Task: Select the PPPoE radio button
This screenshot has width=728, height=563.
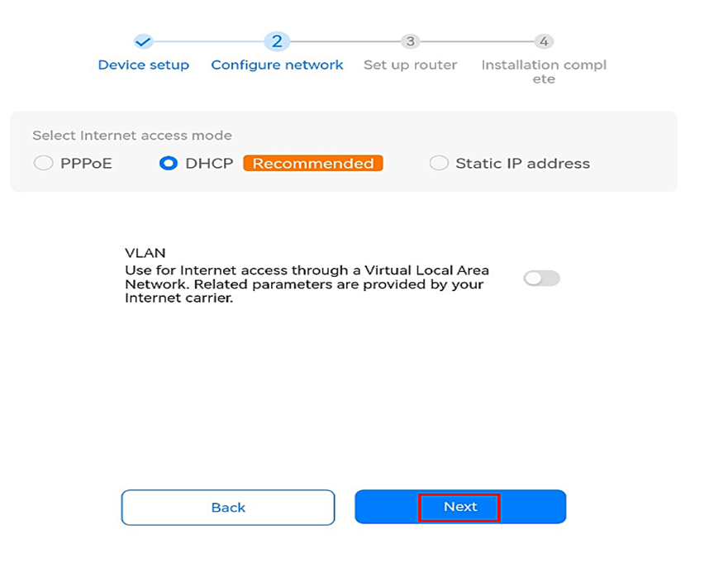Action: [43, 164]
